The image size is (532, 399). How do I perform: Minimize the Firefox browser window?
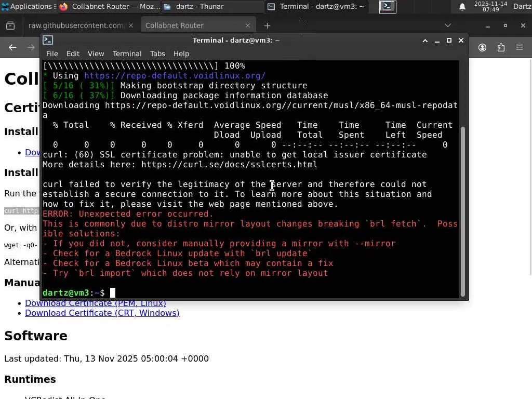click(487, 26)
